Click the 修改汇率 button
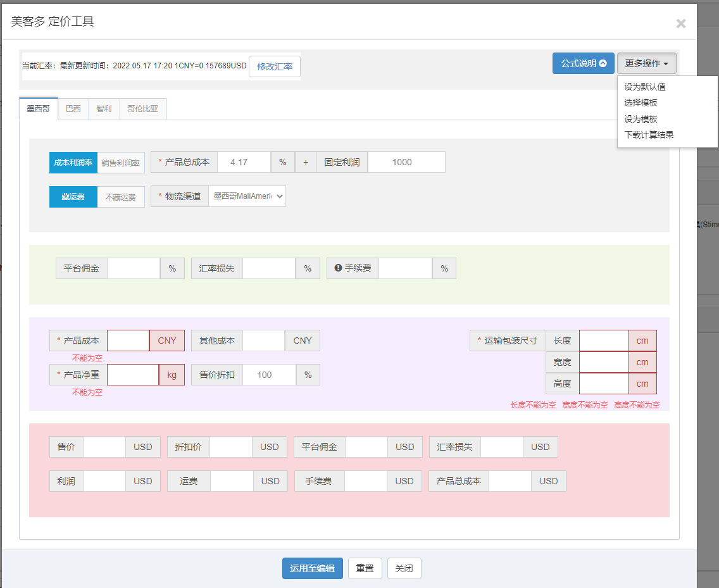This screenshot has width=719, height=588. click(x=275, y=66)
